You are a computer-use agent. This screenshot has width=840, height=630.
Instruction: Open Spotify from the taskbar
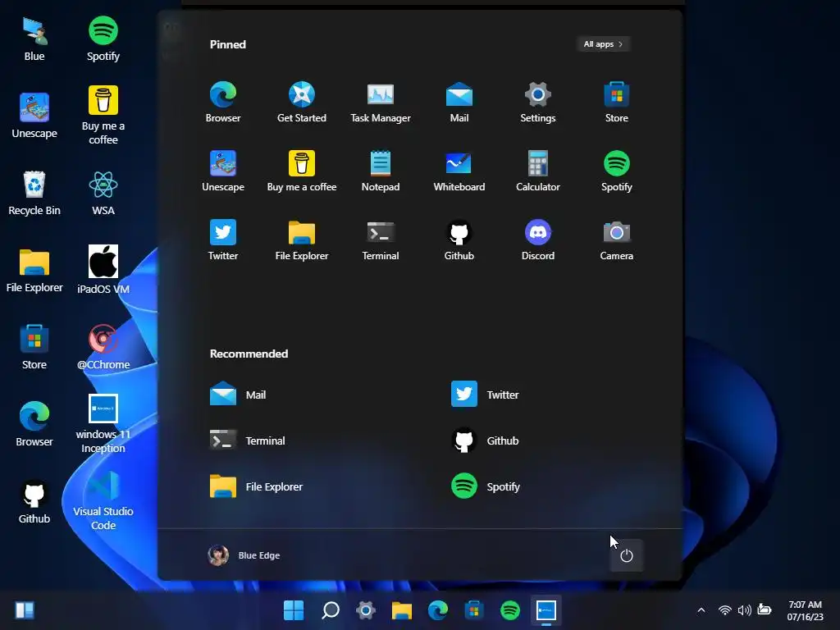click(x=510, y=610)
